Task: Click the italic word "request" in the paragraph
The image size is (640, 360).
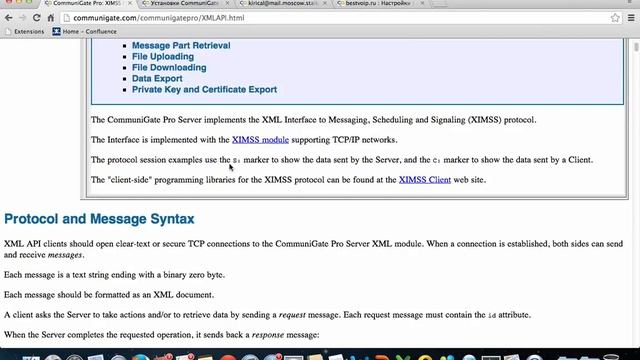Action: click(x=292, y=315)
